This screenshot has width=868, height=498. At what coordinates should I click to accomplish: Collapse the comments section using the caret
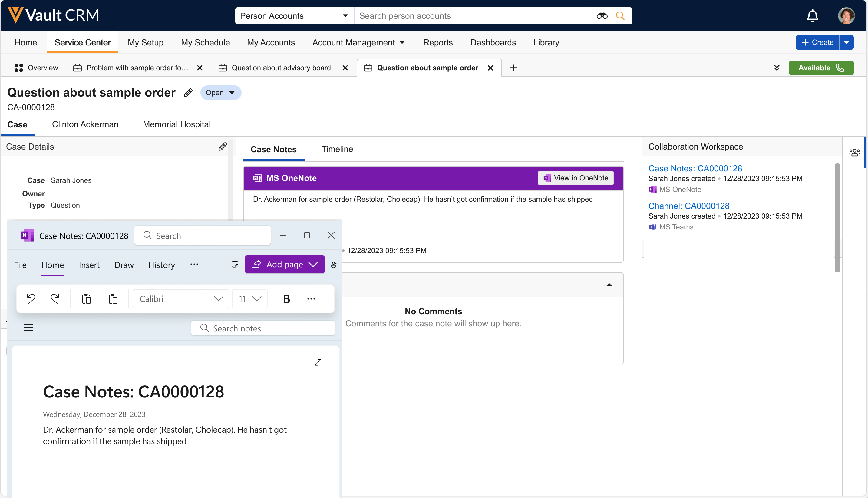pos(609,285)
